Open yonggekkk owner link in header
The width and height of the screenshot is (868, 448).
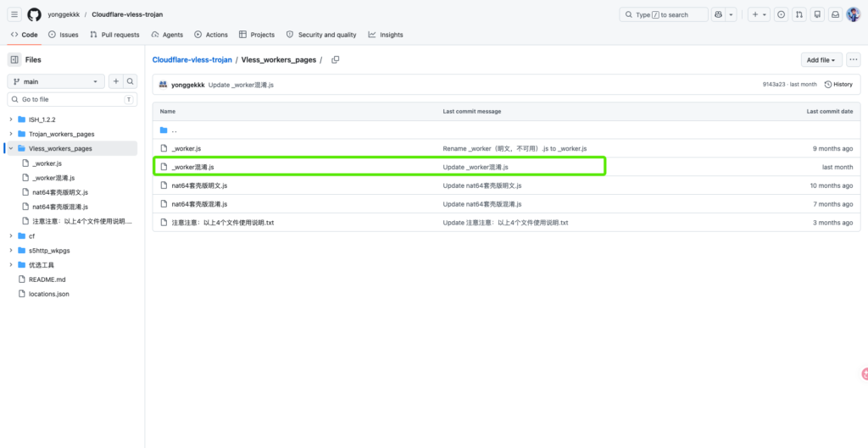64,14
